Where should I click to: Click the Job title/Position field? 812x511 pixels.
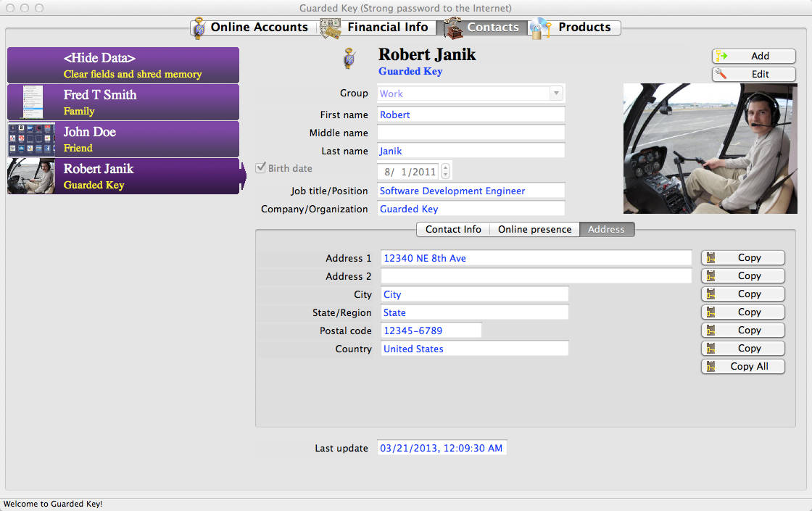(471, 191)
